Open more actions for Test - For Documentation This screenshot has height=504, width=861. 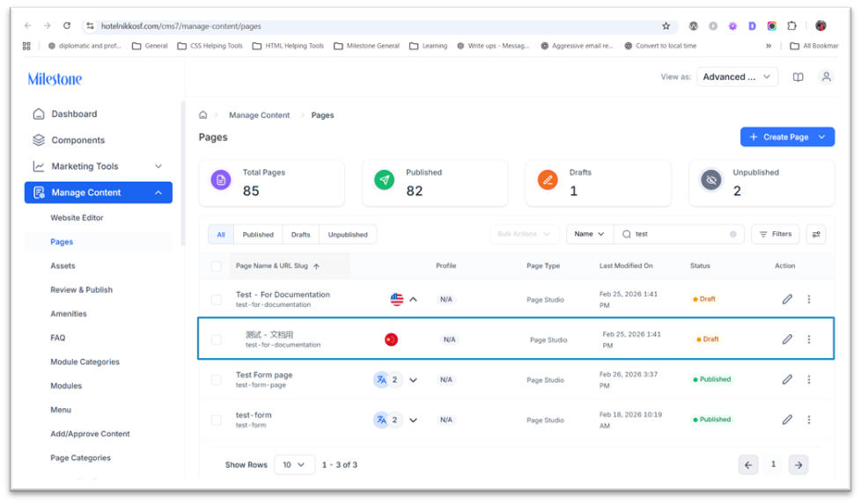click(x=809, y=299)
